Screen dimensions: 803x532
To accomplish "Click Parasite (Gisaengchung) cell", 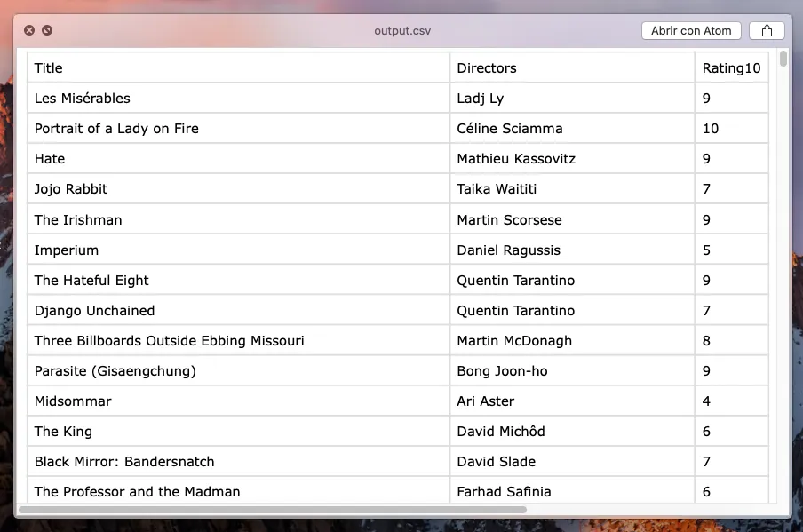I will pos(239,370).
